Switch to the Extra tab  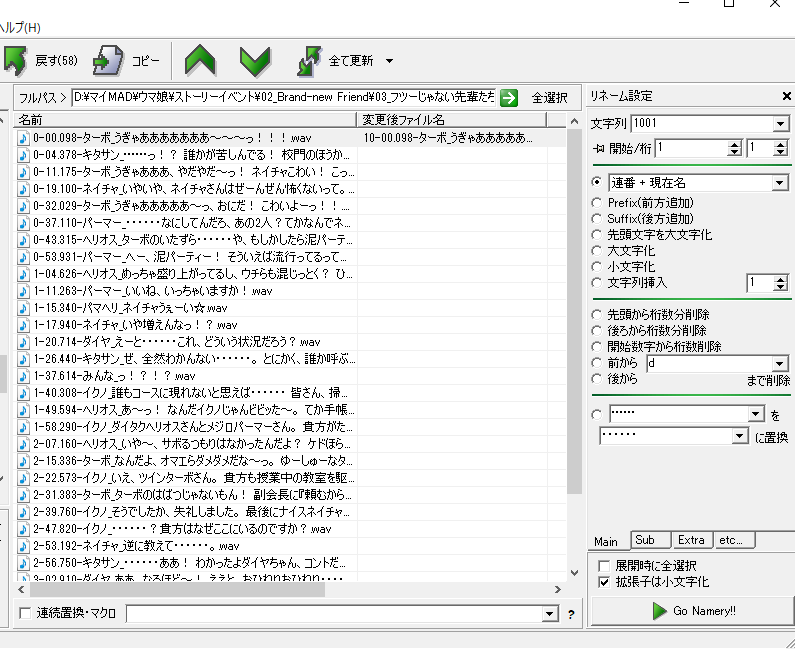tap(692, 540)
